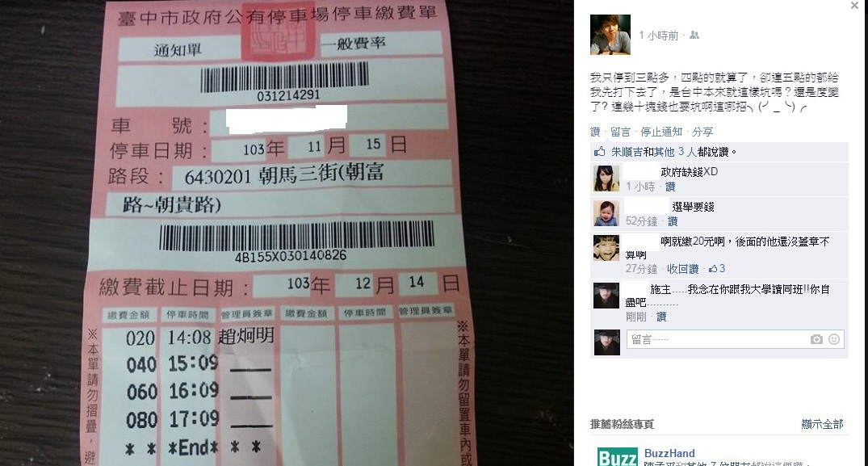
Task: Click the BuzzHand page logo
Action: [x=617, y=456]
